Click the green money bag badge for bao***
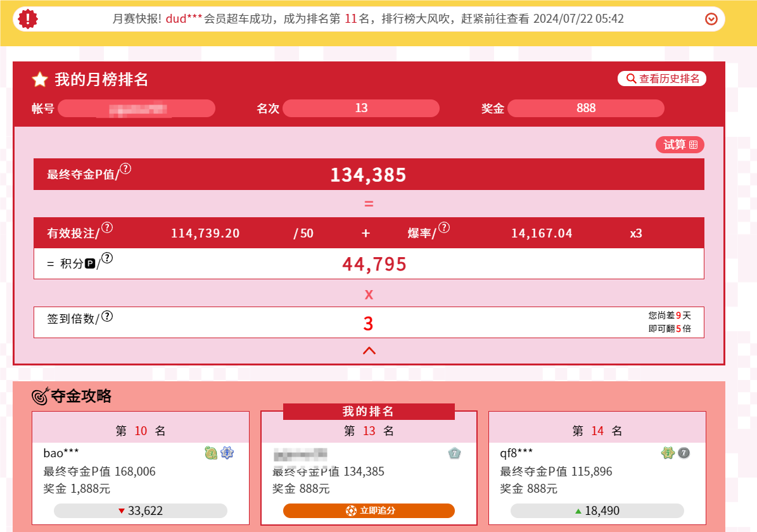The height and width of the screenshot is (532, 757). pos(211,453)
